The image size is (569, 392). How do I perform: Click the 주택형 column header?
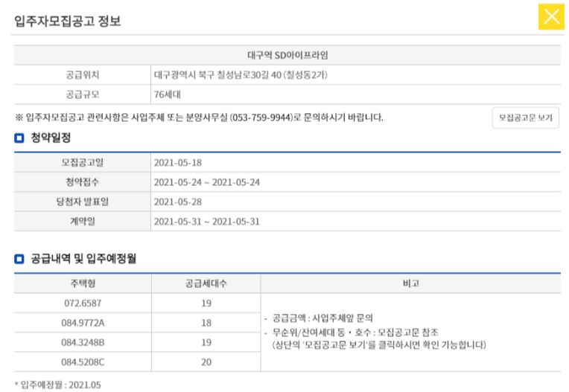[83, 283]
